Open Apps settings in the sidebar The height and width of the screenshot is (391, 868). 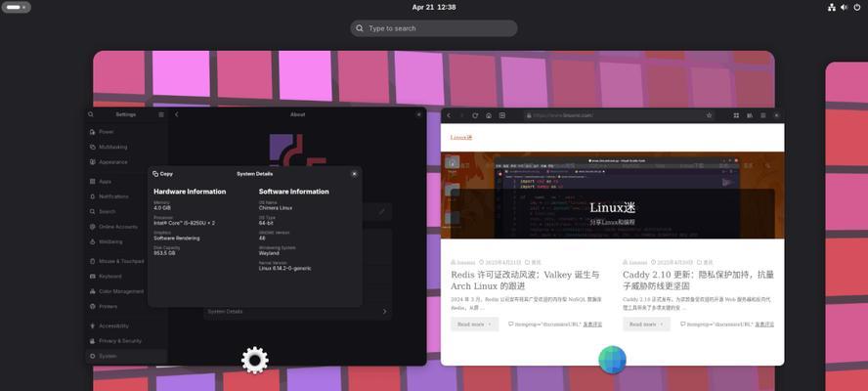click(126, 182)
